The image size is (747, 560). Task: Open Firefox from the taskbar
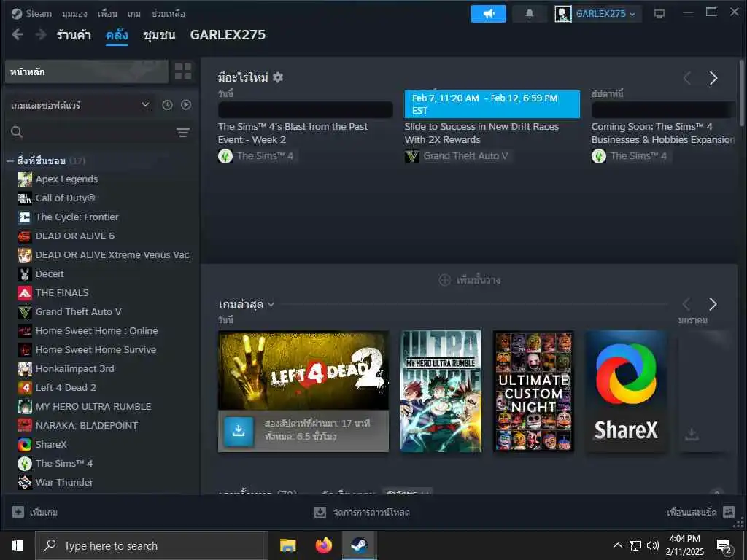323,545
